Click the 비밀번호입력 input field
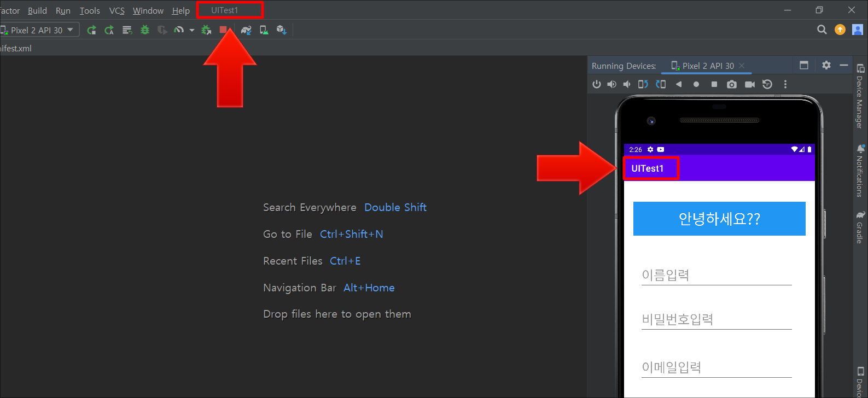 [716, 319]
